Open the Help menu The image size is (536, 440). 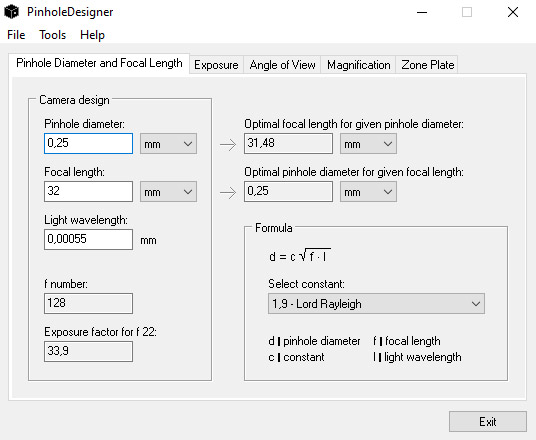[x=92, y=35]
